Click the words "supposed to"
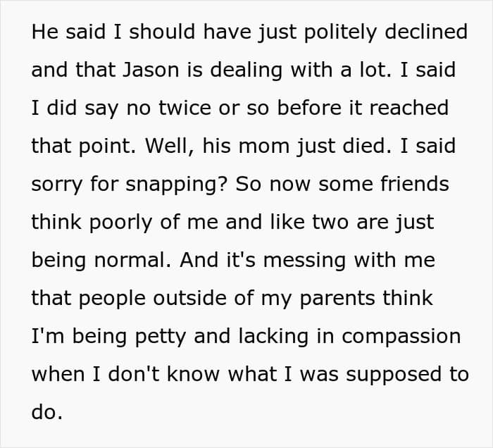The height and width of the screenshot is (448, 493). pyautogui.click(x=408, y=375)
